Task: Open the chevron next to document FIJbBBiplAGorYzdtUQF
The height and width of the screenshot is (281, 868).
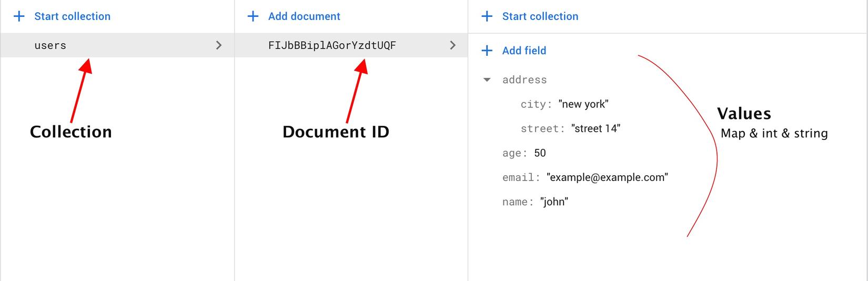Action: pos(452,45)
